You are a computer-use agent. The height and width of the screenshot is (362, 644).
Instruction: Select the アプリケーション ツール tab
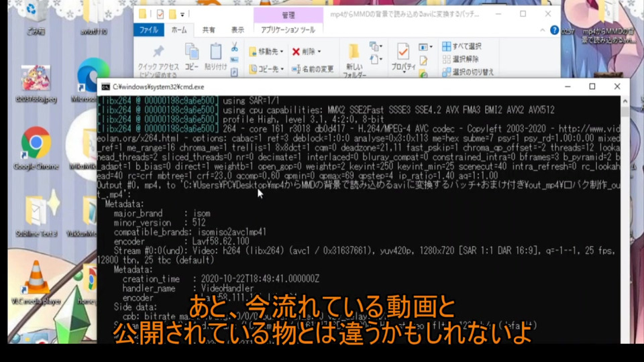point(288,30)
